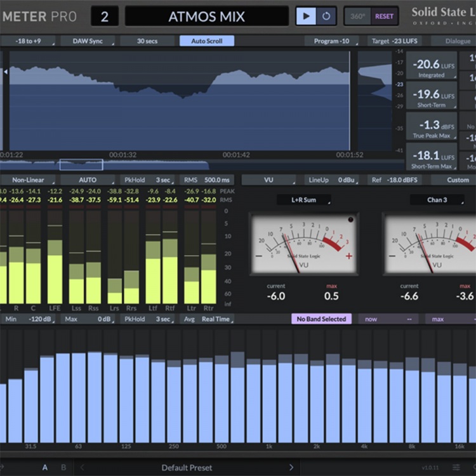Click the -1.3 dBFS True Peak Max readout
This screenshot has height=476, width=476.
tap(432, 126)
